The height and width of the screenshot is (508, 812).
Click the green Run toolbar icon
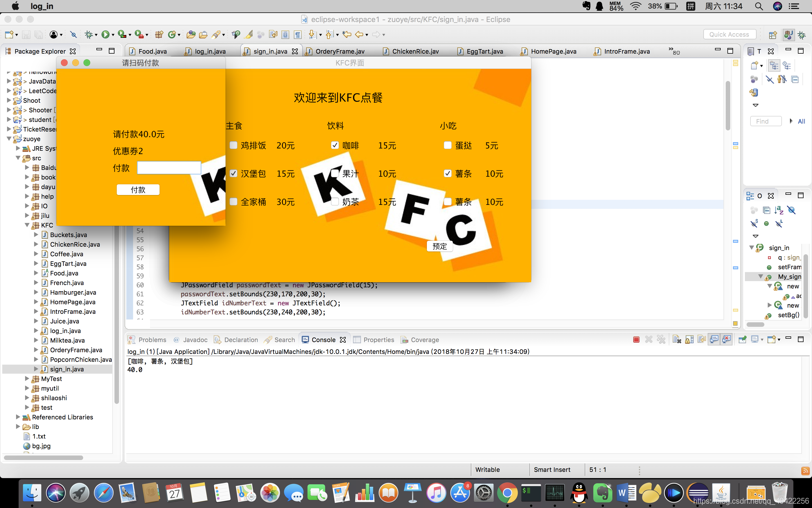coord(105,34)
